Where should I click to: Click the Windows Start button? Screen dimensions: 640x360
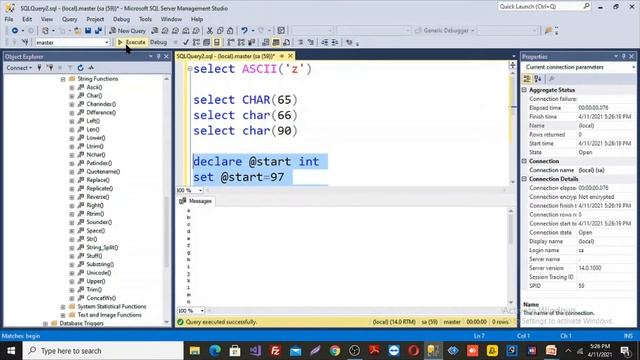click(11, 351)
